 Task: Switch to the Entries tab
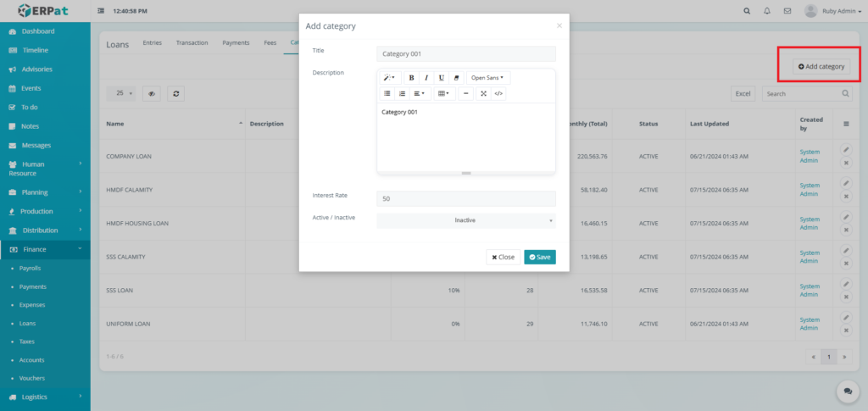coord(153,42)
